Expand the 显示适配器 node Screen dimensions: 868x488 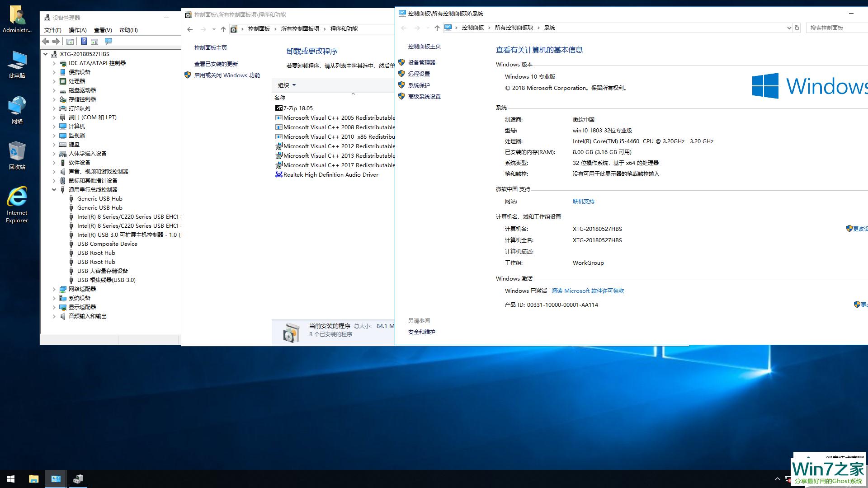coord(54,307)
